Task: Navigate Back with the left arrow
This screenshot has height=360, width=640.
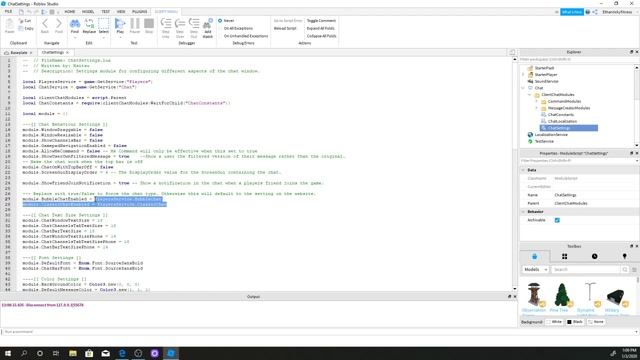Action: pyautogui.click(x=45, y=24)
